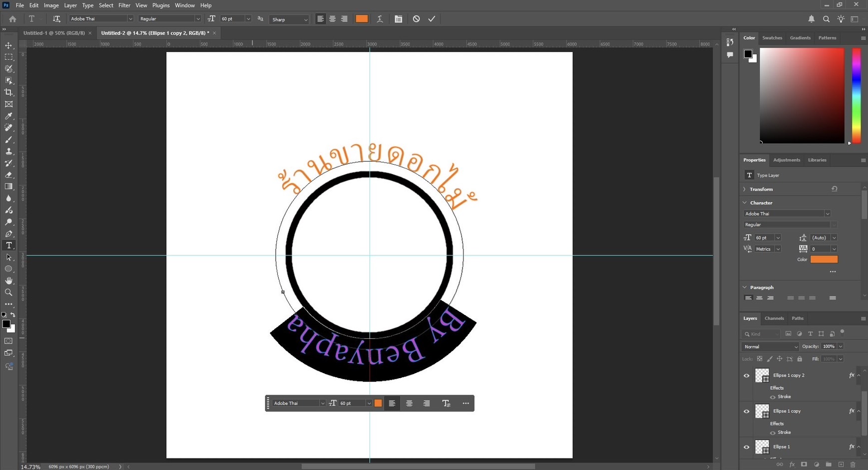
Task: Activate the Zoom tool
Action: pos(8,292)
